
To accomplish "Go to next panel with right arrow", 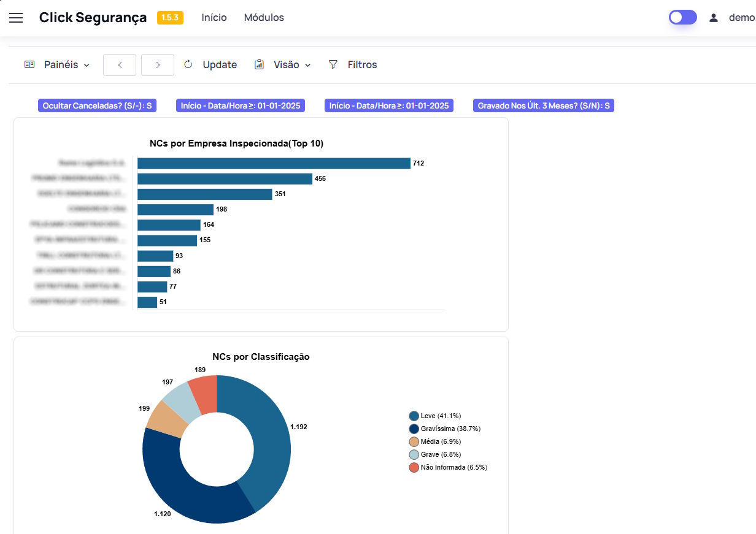I will tap(158, 65).
